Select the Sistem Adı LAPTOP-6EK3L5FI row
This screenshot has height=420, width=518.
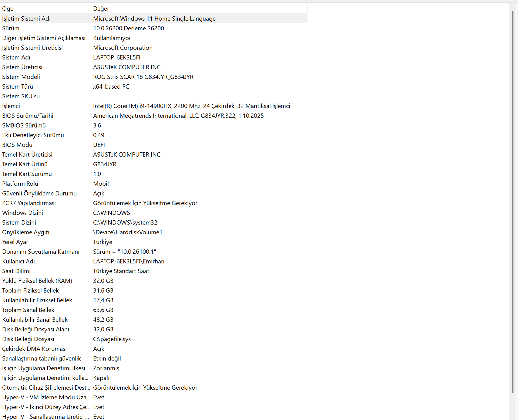click(x=154, y=57)
